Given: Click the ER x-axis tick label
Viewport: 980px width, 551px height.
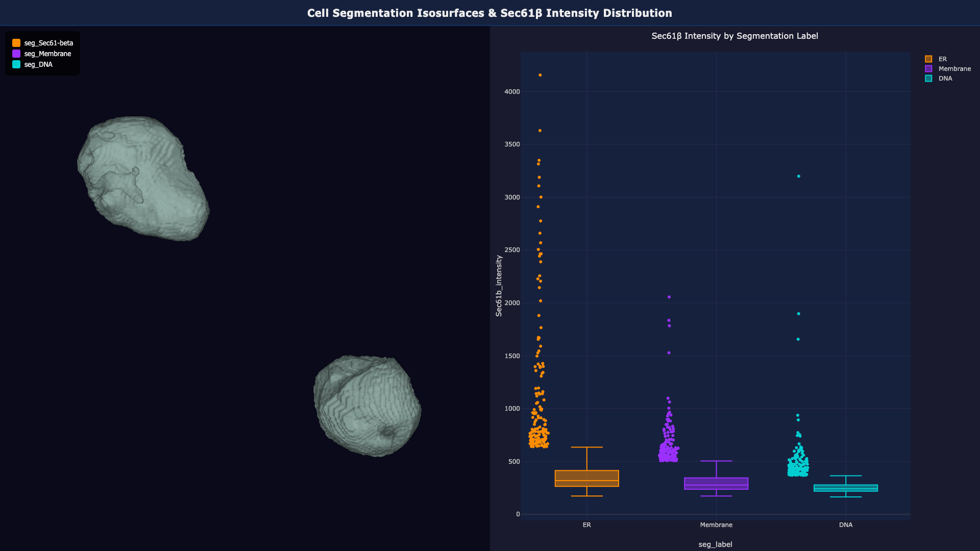Looking at the screenshot, I should 587,525.
